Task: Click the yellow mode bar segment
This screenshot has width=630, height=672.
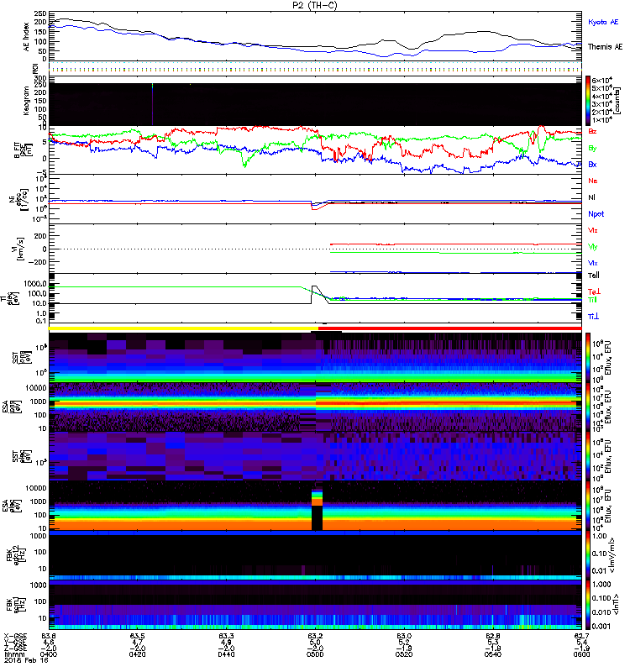Action: click(183, 328)
